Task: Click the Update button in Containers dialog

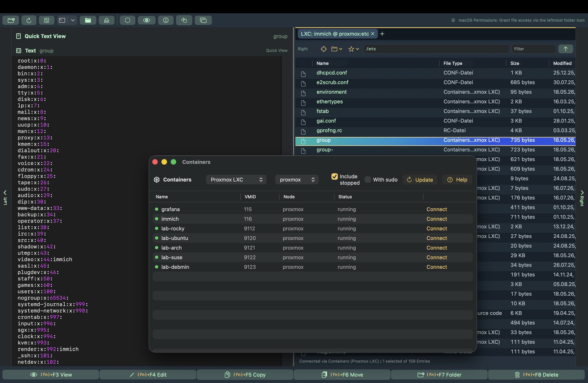Action: [x=420, y=179]
